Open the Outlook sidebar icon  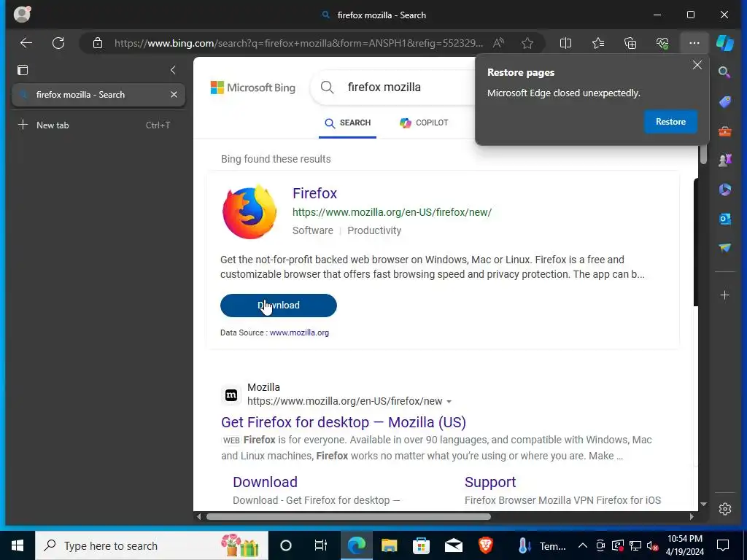[x=724, y=219]
